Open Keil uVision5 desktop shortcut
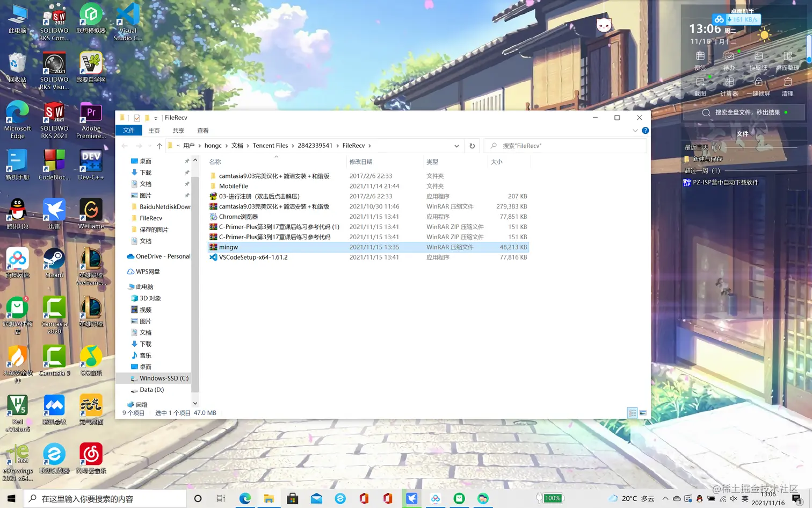The width and height of the screenshot is (812, 508). coord(18,413)
